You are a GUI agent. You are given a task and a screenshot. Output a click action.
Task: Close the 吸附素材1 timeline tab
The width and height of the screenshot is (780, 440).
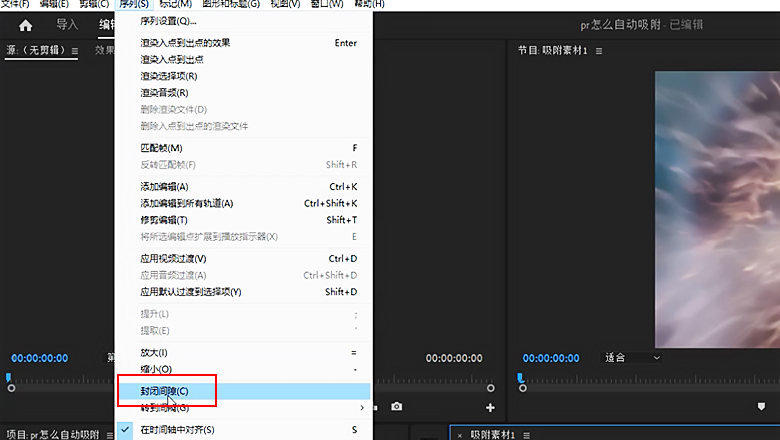459,436
